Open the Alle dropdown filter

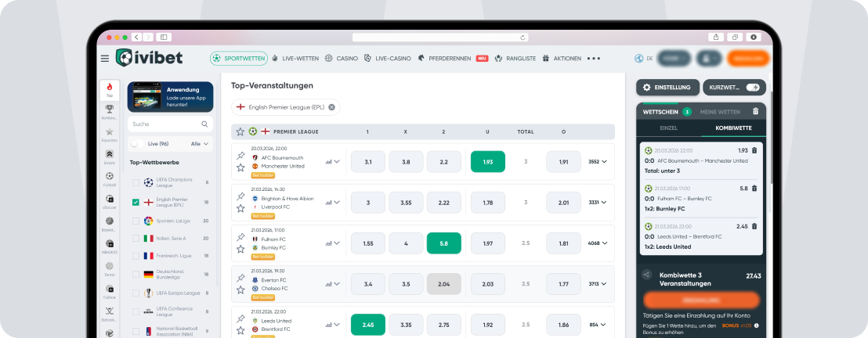click(x=199, y=144)
